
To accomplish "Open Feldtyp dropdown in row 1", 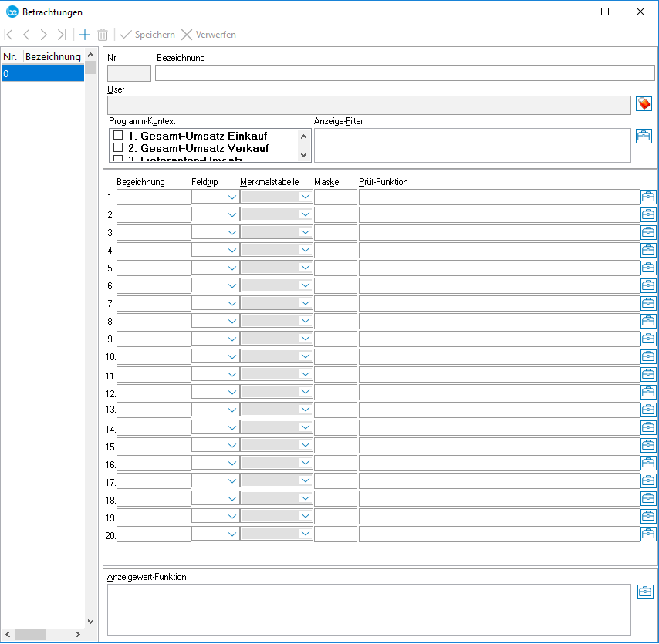I will (231, 197).
